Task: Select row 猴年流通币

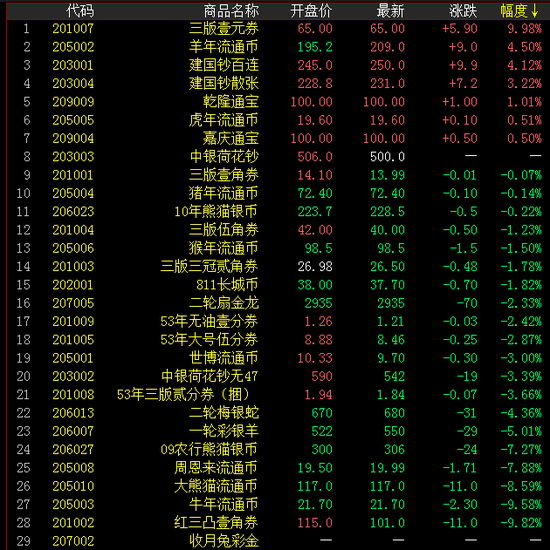Action: click(x=278, y=248)
